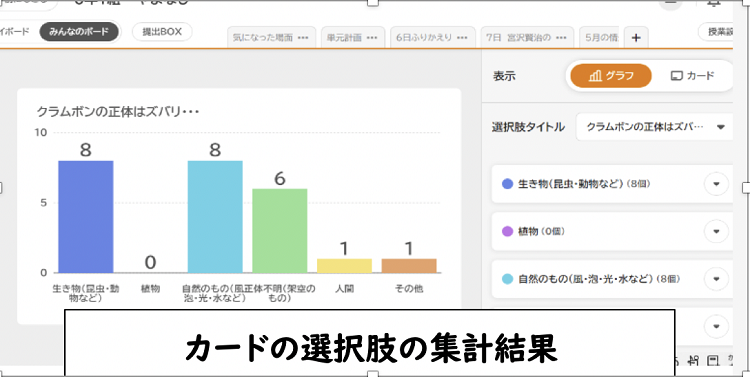Select the みんなのボード toggle

(x=79, y=32)
